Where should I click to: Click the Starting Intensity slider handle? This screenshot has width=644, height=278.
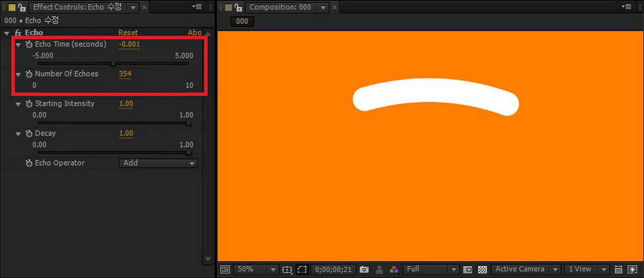coord(189,123)
